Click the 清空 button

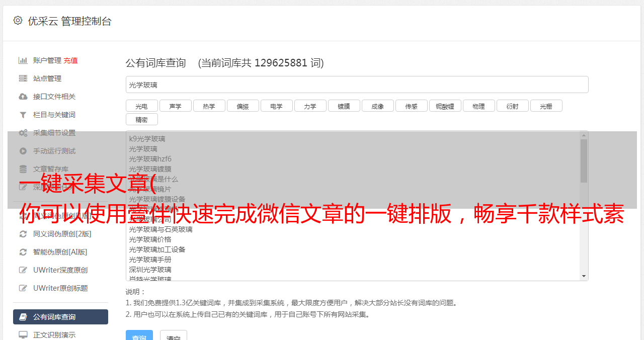[174, 335]
